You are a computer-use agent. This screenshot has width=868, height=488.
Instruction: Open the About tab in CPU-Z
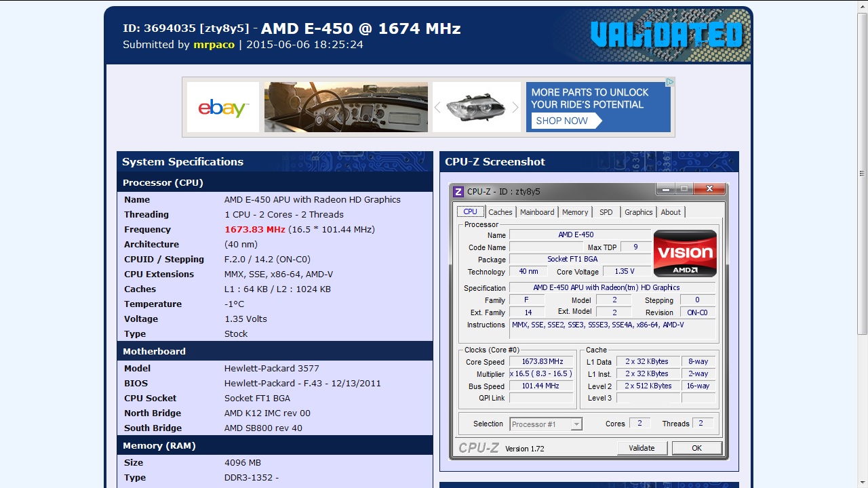671,212
